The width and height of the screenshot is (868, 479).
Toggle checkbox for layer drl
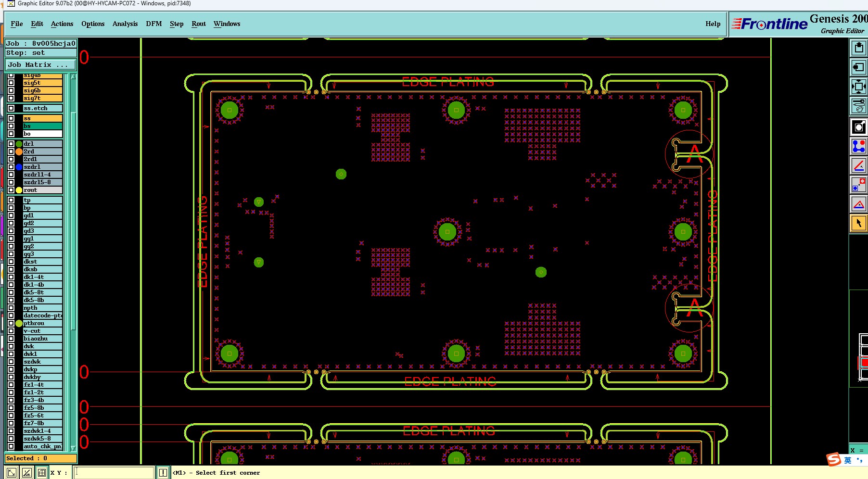[11, 144]
